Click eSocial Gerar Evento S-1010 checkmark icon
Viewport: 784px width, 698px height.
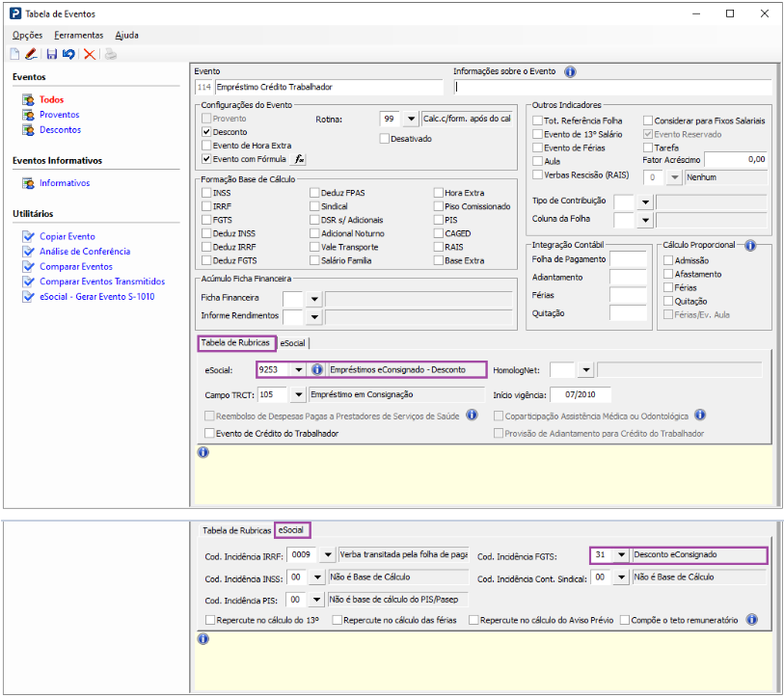click(29, 297)
